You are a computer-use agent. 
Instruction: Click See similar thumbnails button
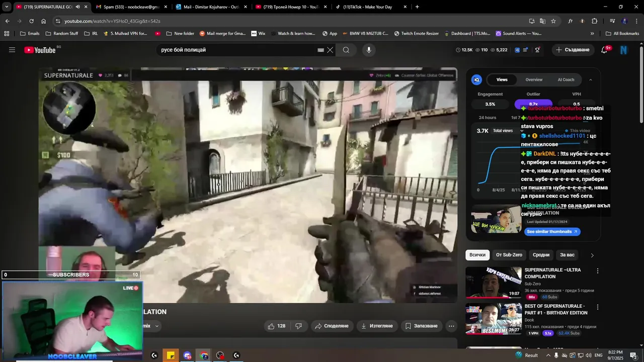(x=552, y=232)
